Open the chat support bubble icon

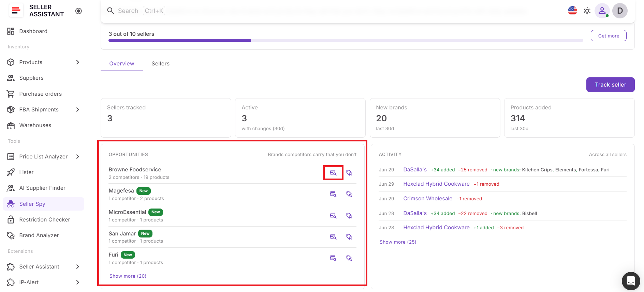(631, 281)
